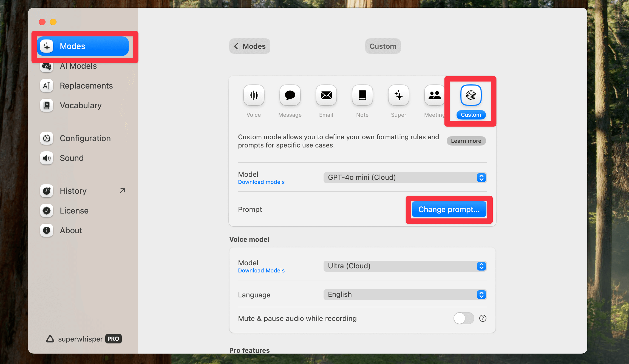The image size is (629, 364).
Task: Click the help question mark icon
Action: pos(483,318)
